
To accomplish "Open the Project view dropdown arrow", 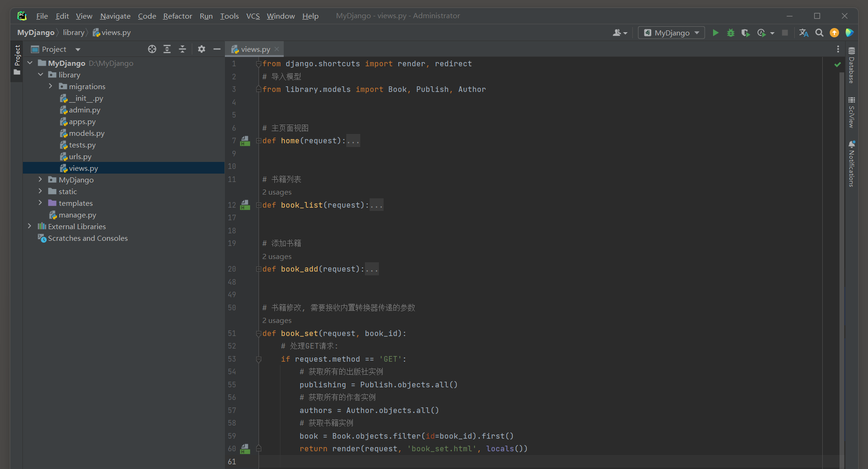I will point(78,49).
